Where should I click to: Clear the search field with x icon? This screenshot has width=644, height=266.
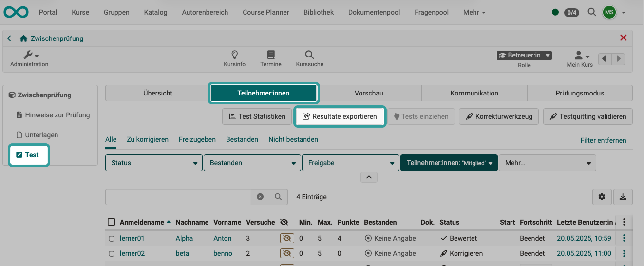(260, 197)
